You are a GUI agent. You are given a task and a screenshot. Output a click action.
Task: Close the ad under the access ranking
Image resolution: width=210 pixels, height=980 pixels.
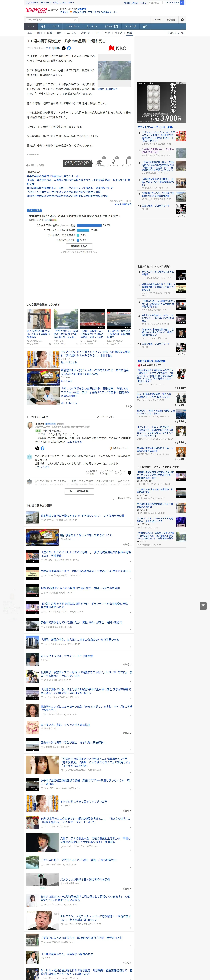(184, 216)
